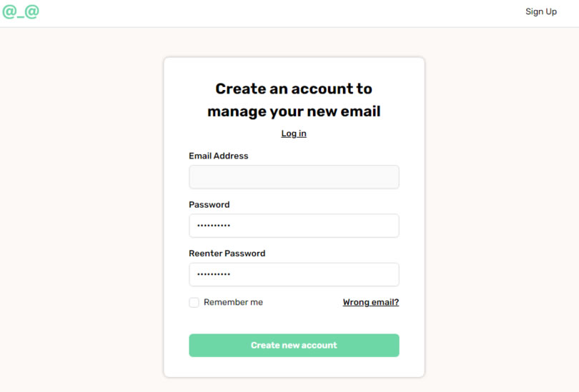The image size is (579, 392).
Task: Click into the Reenter Password field
Action: click(294, 274)
